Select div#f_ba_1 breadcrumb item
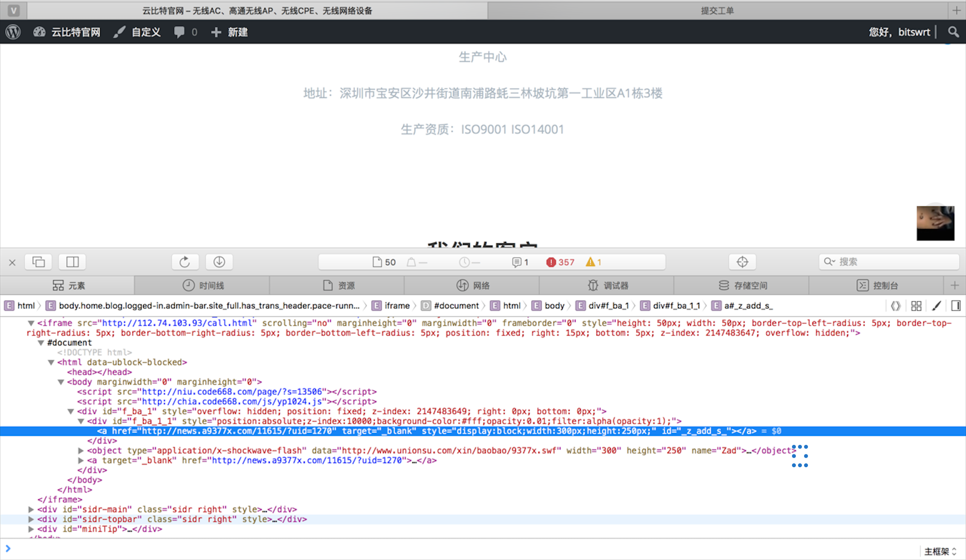Screen dimensions: 966x560 [x=603, y=306]
